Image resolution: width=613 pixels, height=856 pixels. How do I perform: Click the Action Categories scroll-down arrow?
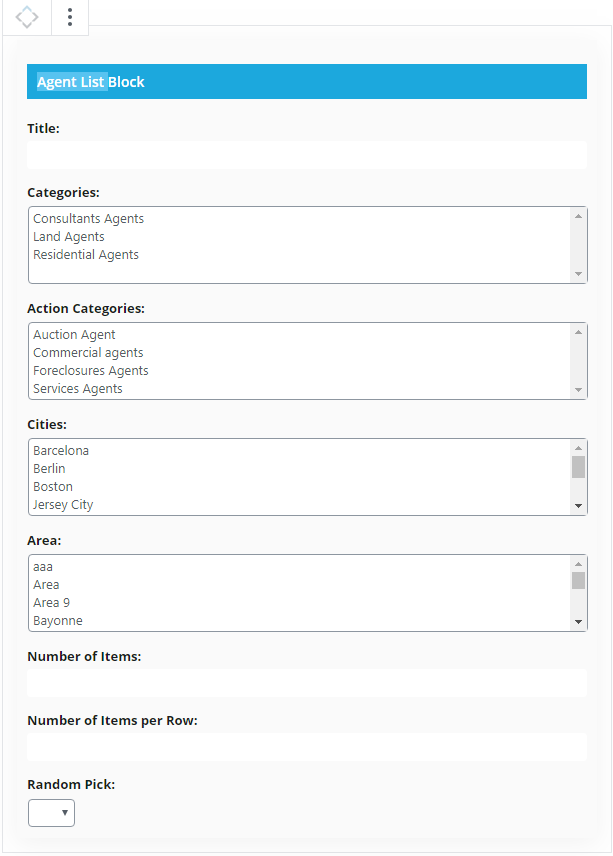579,390
